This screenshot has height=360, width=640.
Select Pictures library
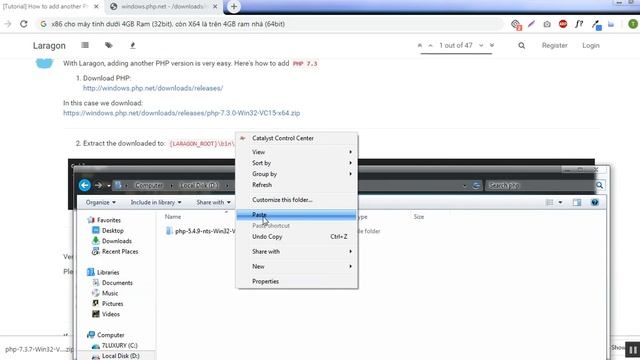point(113,304)
